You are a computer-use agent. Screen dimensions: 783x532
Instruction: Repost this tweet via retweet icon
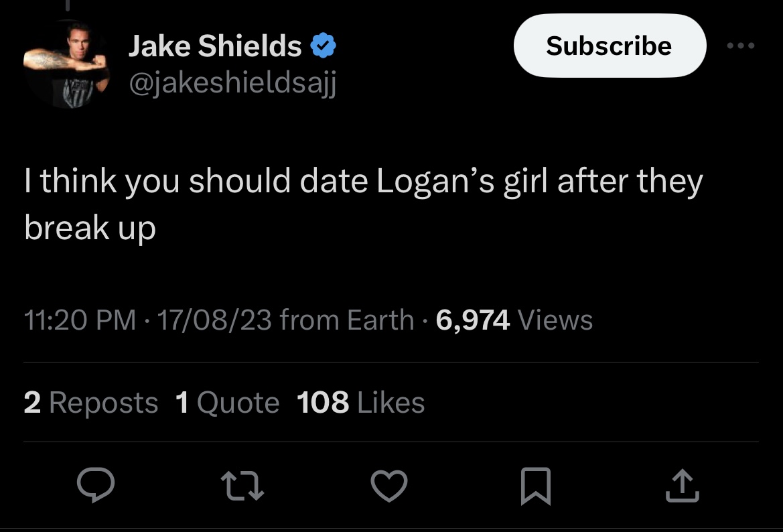click(242, 486)
